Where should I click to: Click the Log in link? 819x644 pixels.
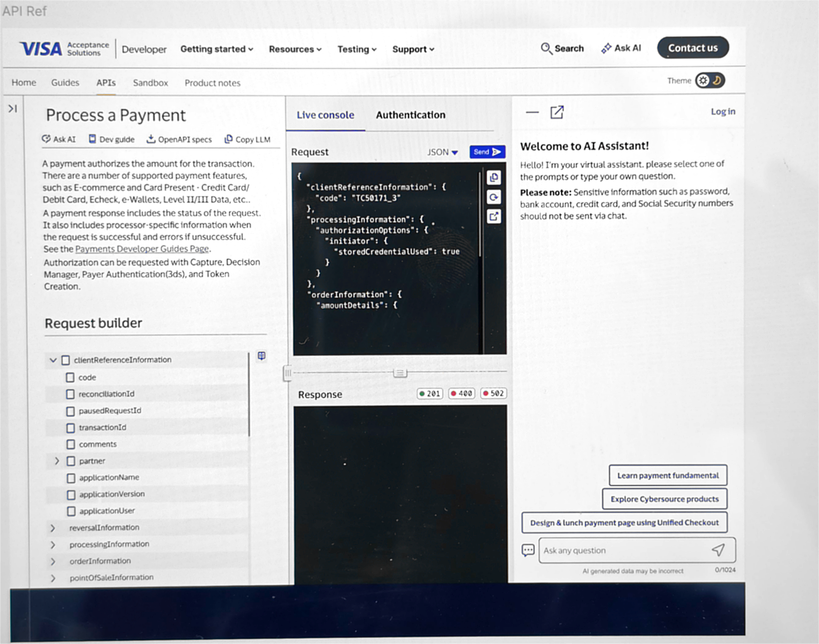point(723,111)
